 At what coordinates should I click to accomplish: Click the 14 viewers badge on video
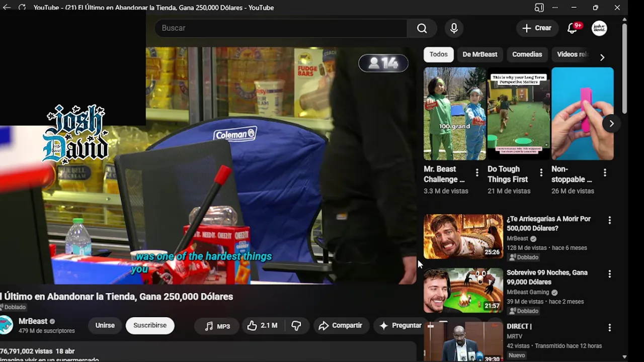coord(383,63)
